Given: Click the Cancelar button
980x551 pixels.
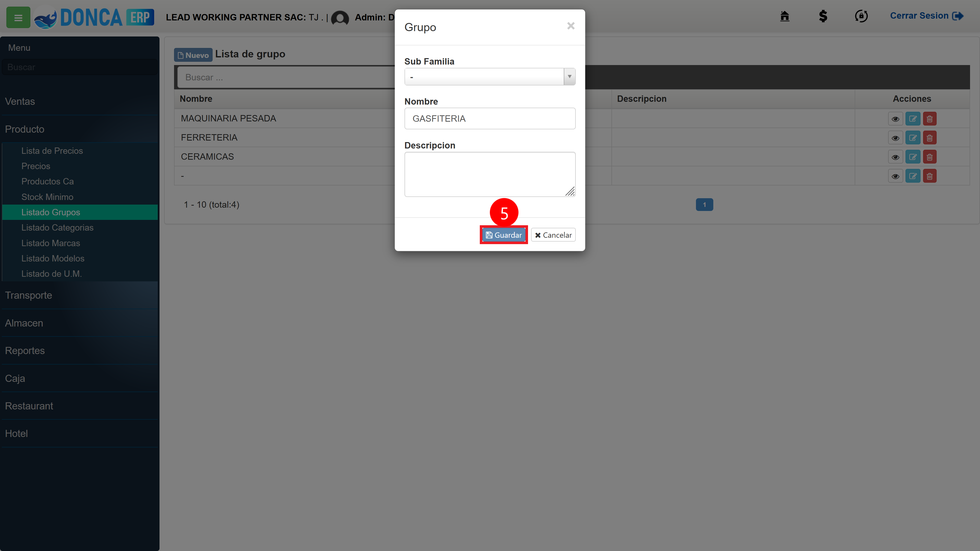Looking at the screenshot, I should pos(553,235).
